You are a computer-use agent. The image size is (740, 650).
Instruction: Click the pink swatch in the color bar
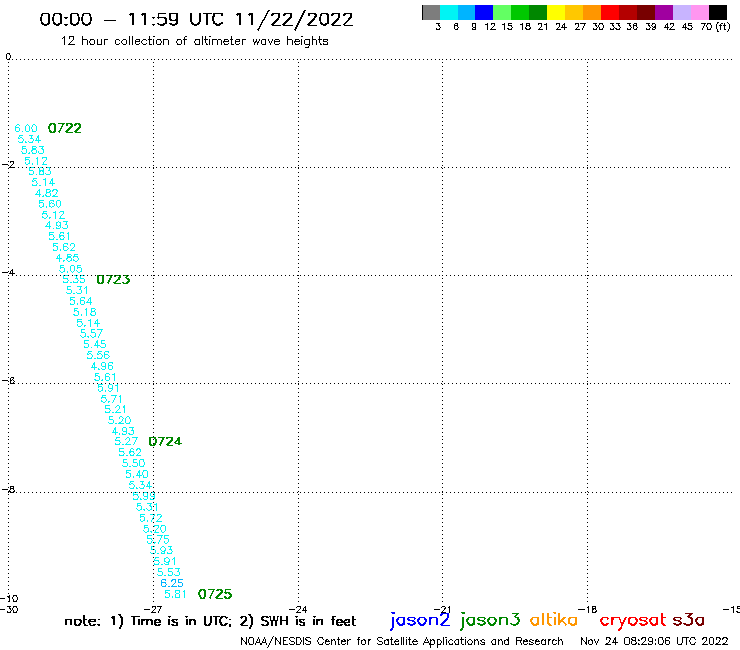(x=699, y=12)
